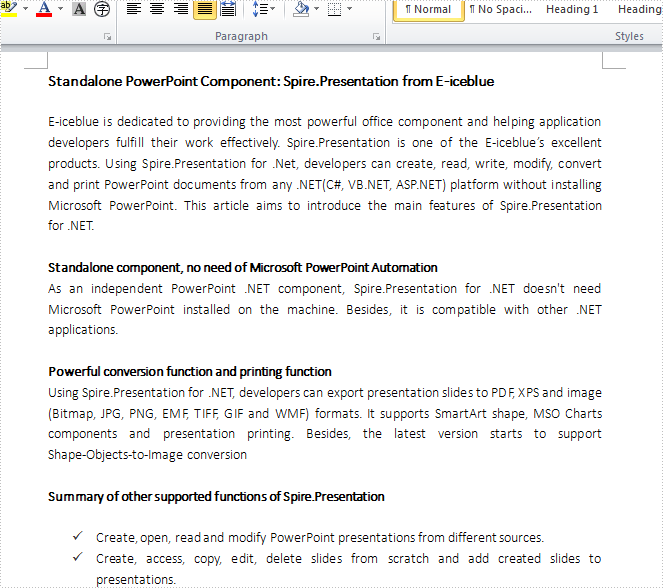Viewport: 663px width, 588px height.
Task: Apply red font color
Action: (44, 9)
